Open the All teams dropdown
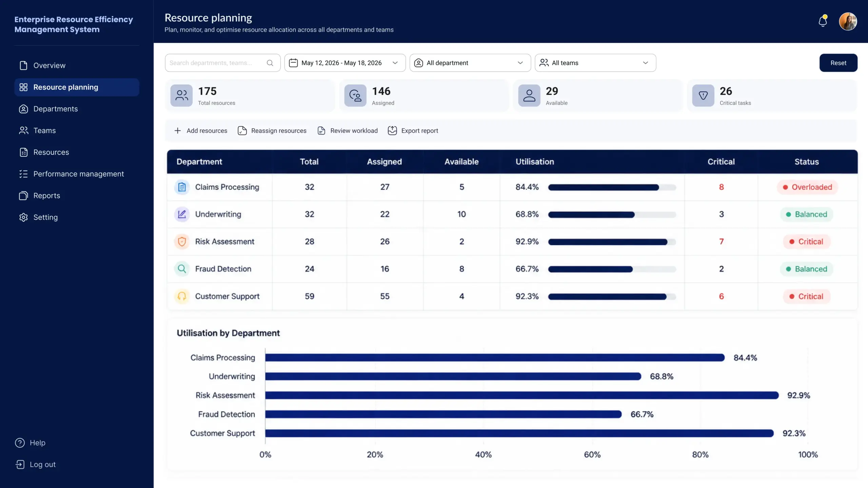 [595, 63]
